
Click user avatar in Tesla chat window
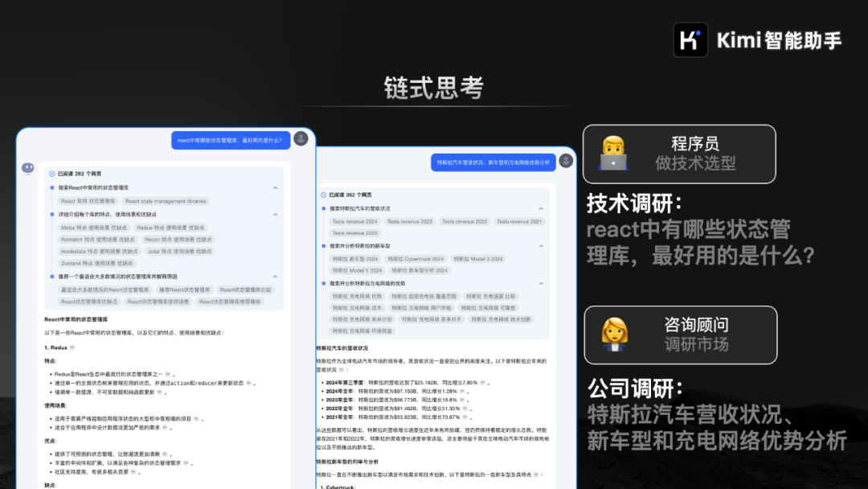click(x=566, y=161)
